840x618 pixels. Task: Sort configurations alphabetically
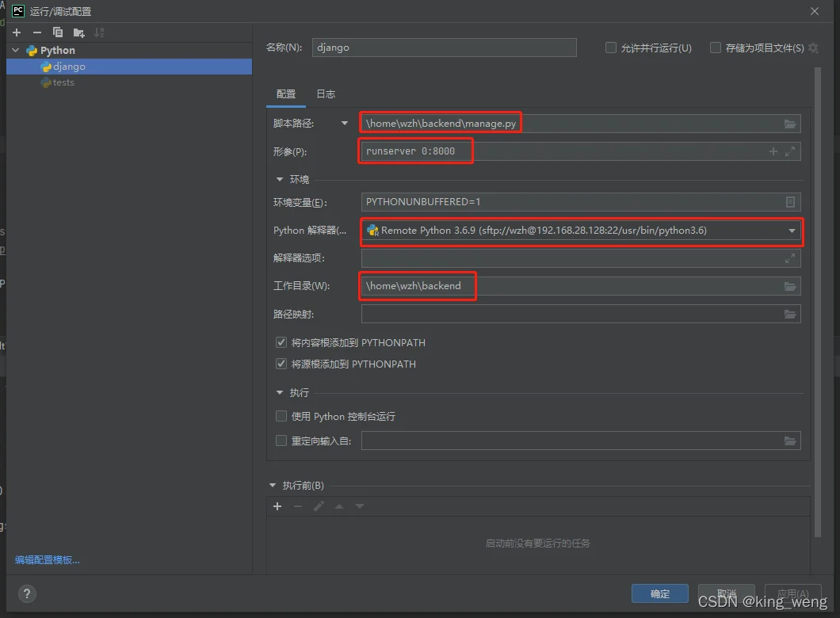(x=99, y=32)
